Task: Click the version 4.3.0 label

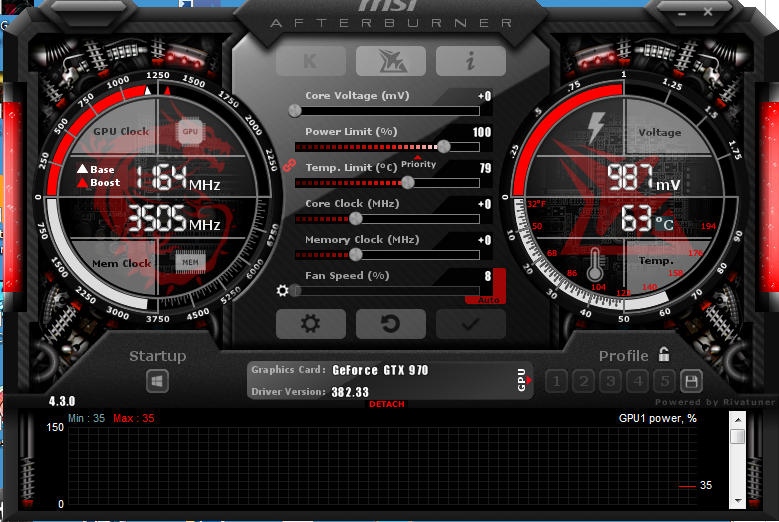Action: (x=62, y=401)
